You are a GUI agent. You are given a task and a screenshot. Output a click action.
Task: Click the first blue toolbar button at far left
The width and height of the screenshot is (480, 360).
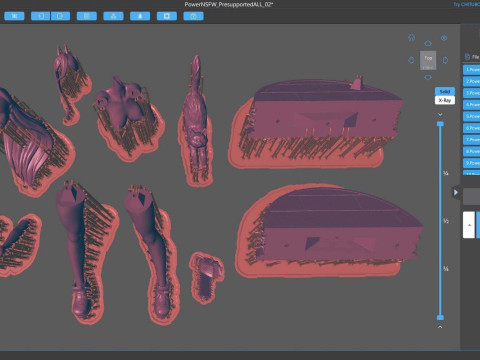[14, 16]
